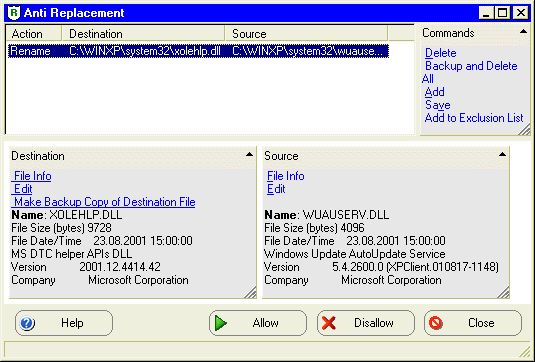The image size is (535, 362).
Task: Click the Anti Replacement shield title icon
Action: point(14,13)
